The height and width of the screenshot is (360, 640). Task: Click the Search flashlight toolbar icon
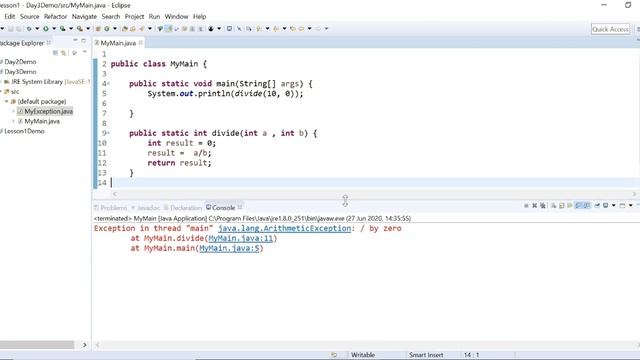[142, 29]
